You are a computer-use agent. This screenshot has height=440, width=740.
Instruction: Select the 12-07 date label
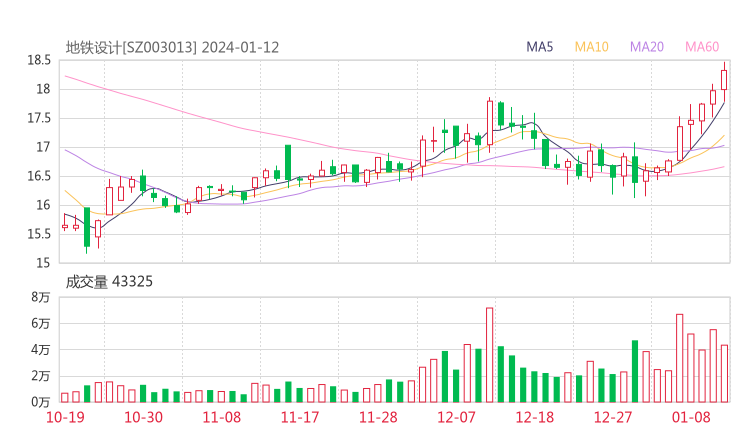click(456, 417)
